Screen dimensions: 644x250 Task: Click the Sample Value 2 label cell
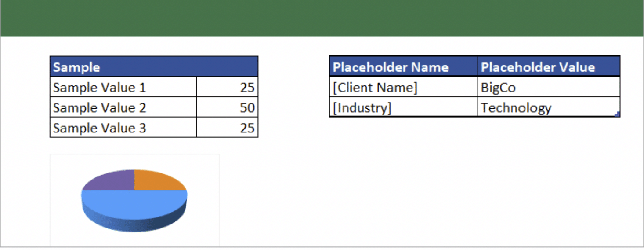tap(123, 107)
